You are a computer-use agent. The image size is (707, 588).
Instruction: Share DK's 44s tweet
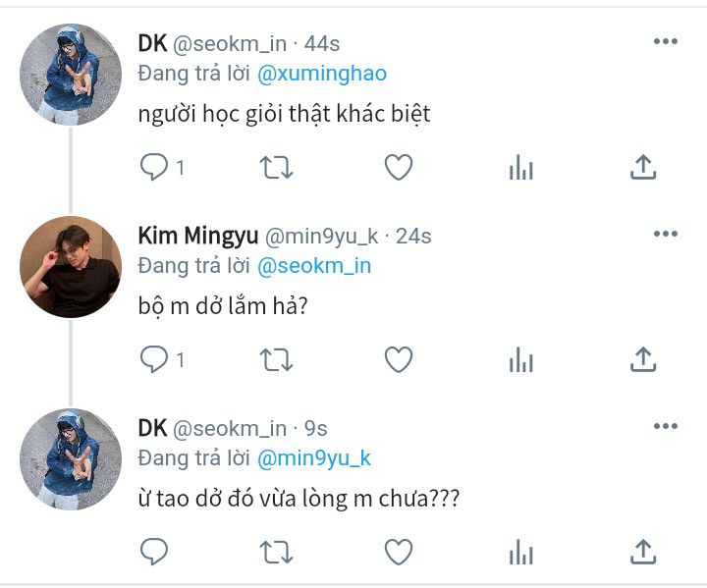pyautogui.click(x=643, y=167)
